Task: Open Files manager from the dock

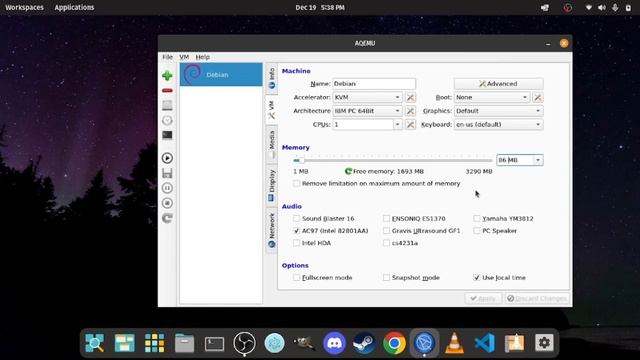Action: [x=184, y=343]
